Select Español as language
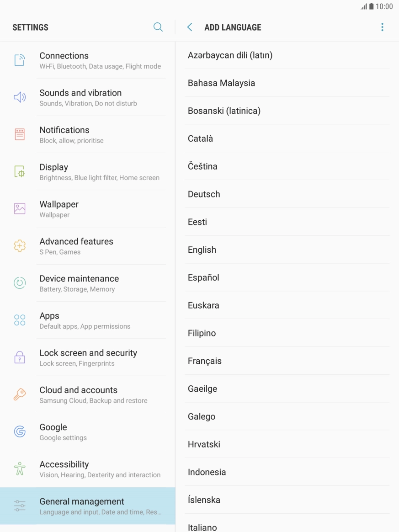The width and height of the screenshot is (399, 532). pyautogui.click(x=203, y=277)
